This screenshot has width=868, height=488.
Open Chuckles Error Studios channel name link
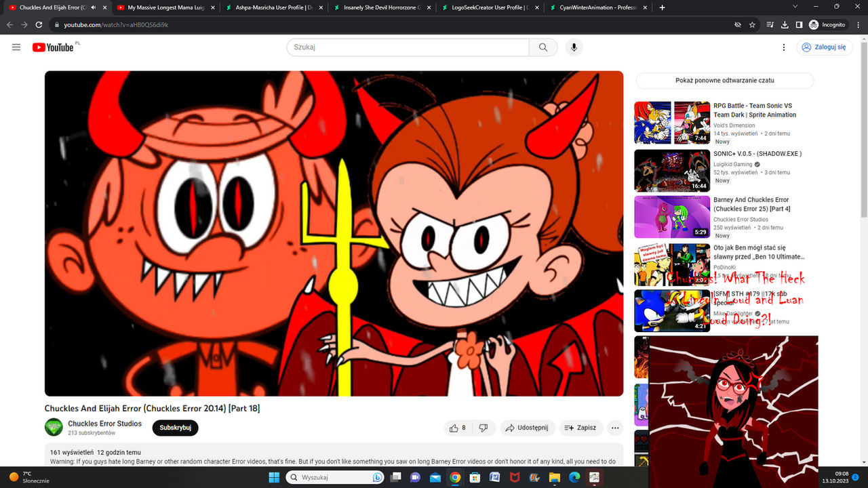(x=105, y=424)
